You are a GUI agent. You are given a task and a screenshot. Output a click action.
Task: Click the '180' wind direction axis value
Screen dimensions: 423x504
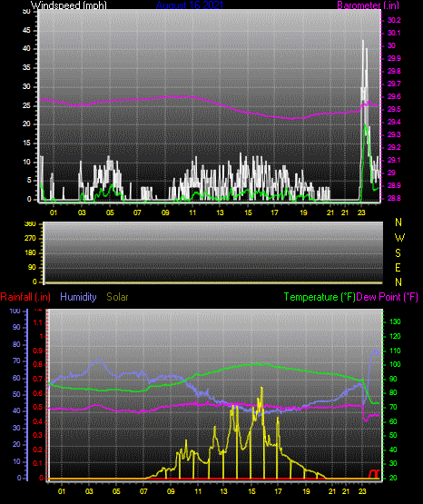[x=30, y=253]
